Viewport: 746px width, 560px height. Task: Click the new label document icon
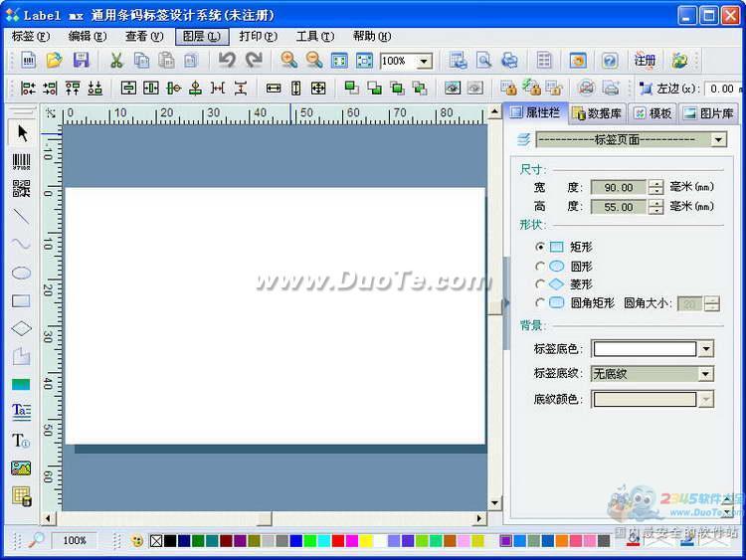29,61
